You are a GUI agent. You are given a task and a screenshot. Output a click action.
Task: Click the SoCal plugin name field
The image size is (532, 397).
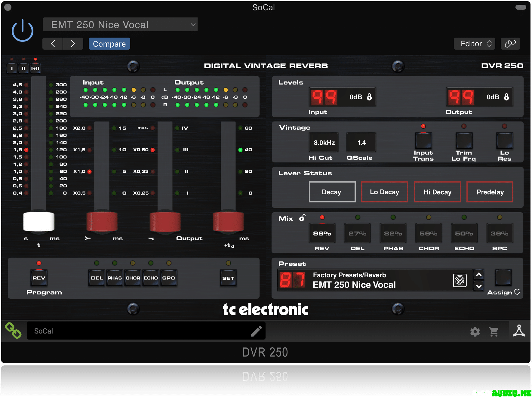click(x=146, y=331)
